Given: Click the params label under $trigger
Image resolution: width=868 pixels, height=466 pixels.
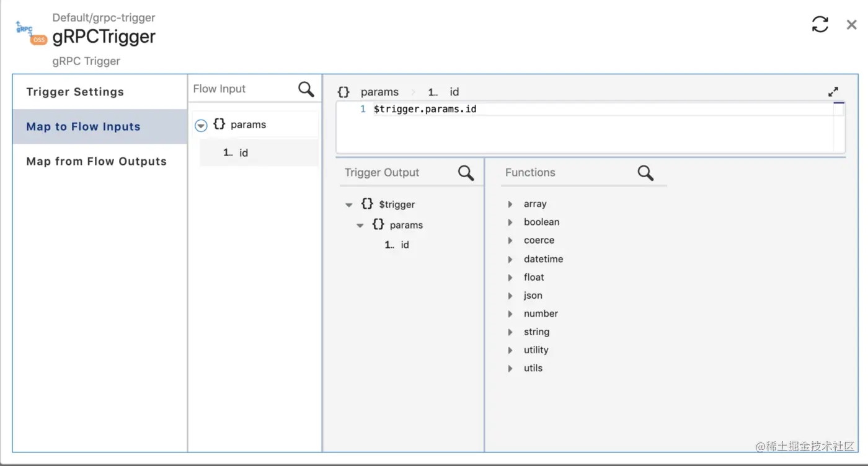Looking at the screenshot, I should tap(406, 225).
